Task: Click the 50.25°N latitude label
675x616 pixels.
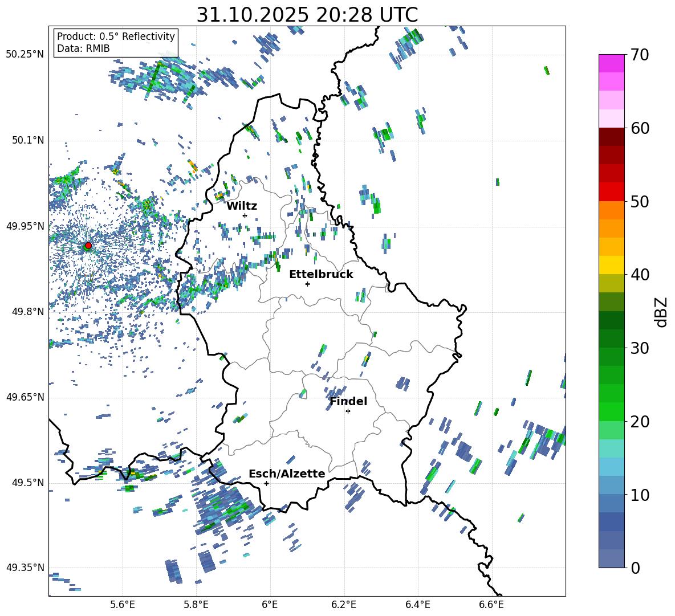Action: click(25, 55)
